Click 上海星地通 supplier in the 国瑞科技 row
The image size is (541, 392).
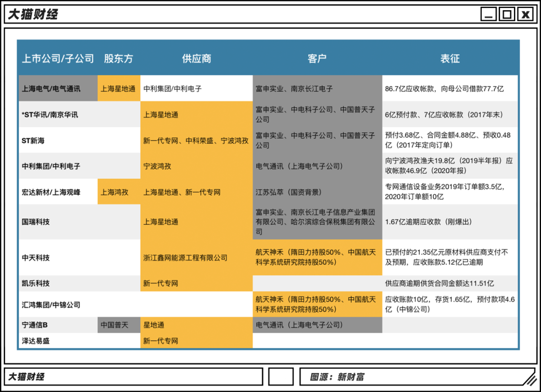coord(196,222)
